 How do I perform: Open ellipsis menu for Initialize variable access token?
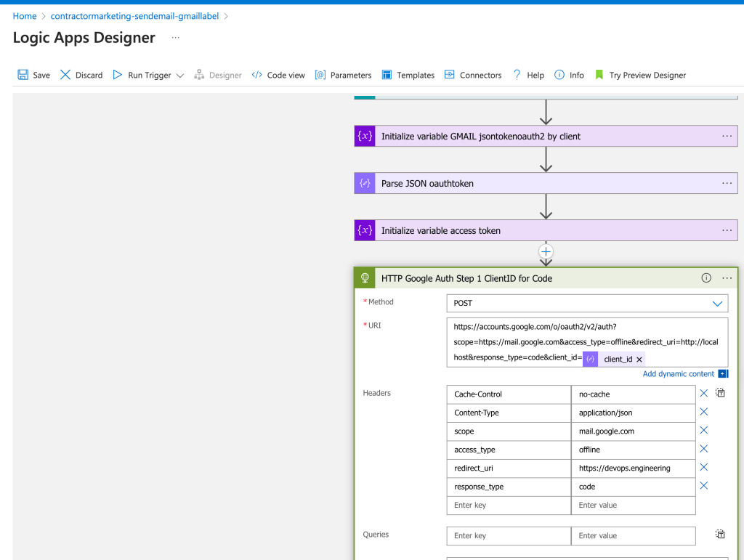click(727, 230)
